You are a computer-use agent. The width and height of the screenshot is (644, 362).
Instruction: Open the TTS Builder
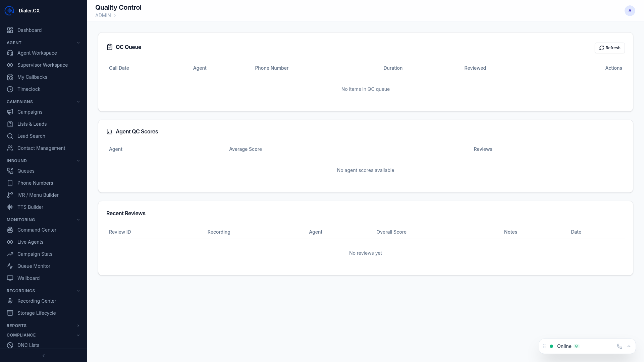pyautogui.click(x=30, y=207)
